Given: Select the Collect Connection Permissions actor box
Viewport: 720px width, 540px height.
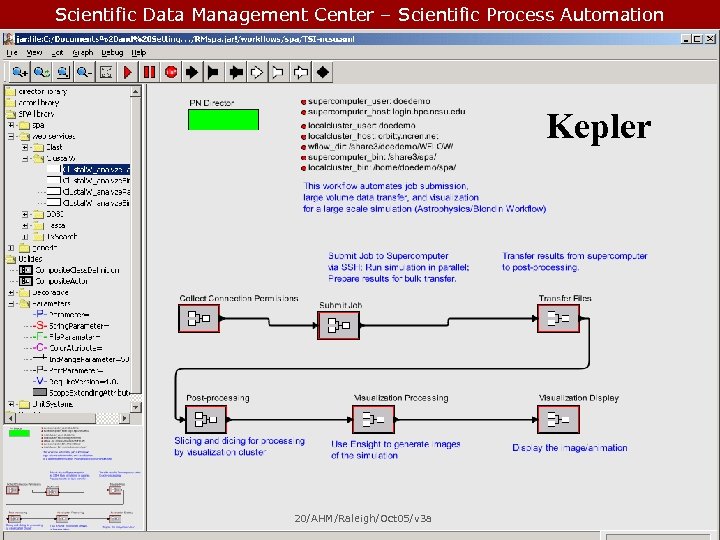Looking at the screenshot, I should point(199,318).
